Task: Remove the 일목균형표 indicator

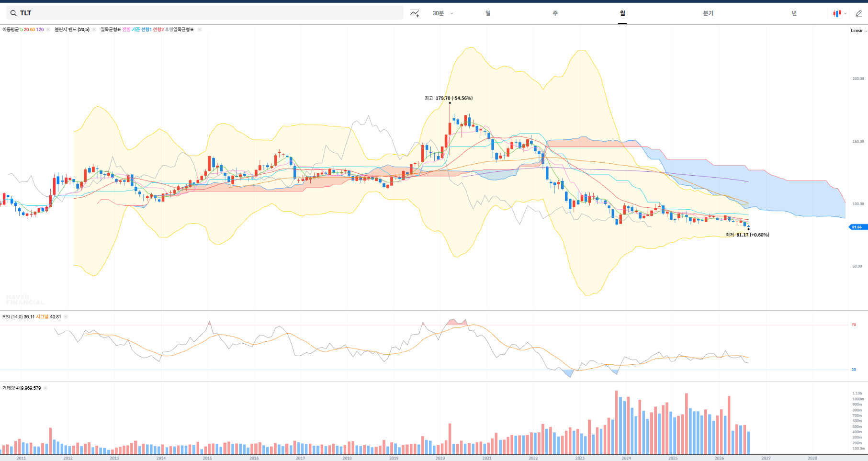Action: [200, 30]
